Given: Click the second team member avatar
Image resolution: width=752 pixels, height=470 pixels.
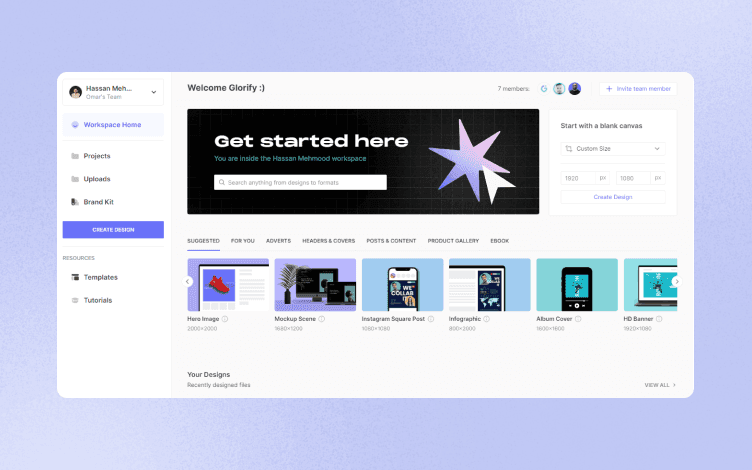Looking at the screenshot, I should pyautogui.click(x=559, y=89).
